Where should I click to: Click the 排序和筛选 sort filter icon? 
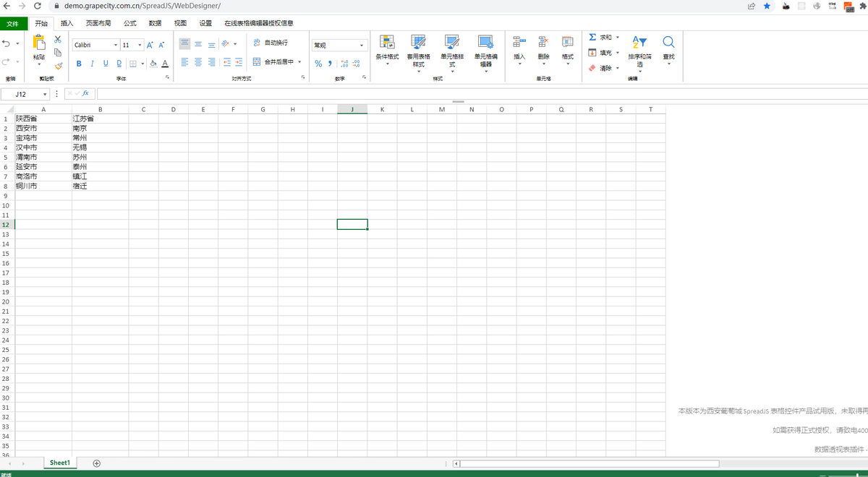[639, 42]
